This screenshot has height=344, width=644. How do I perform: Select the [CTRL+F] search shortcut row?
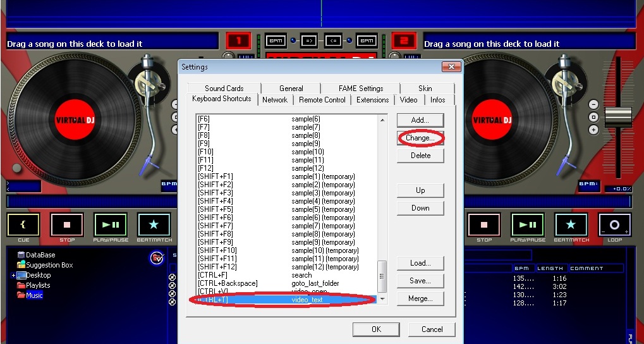(286, 275)
